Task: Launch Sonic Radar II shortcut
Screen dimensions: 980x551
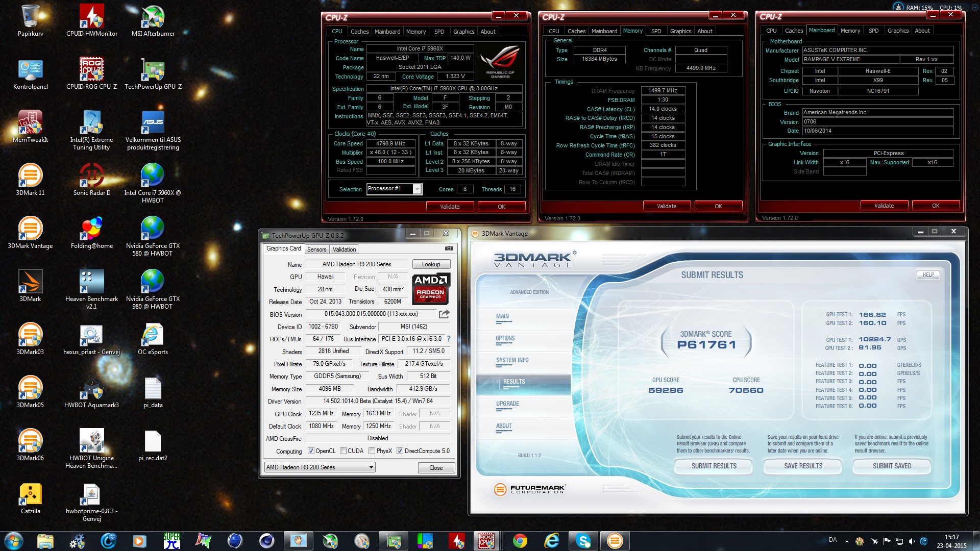Action: click(92, 180)
